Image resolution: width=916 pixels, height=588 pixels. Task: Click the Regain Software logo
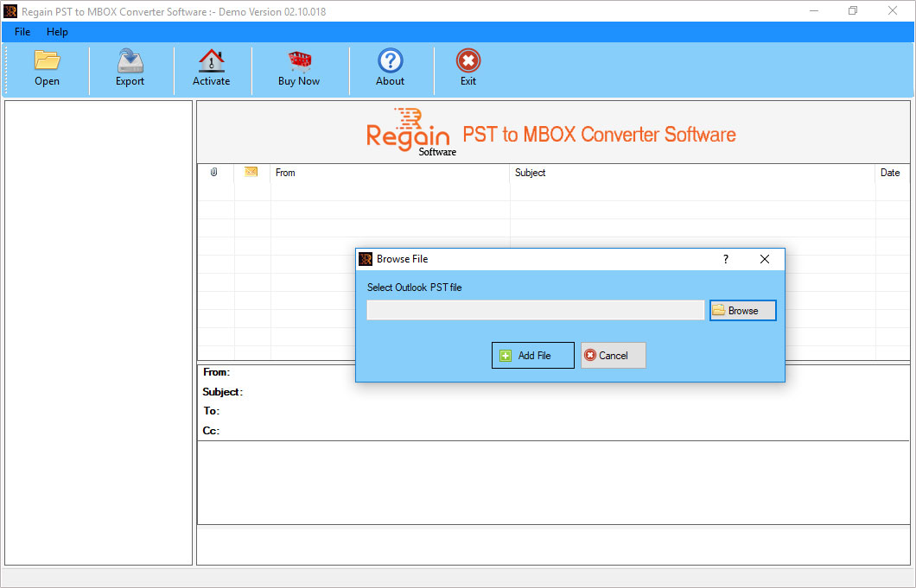pyautogui.click(x=408, y=131)
